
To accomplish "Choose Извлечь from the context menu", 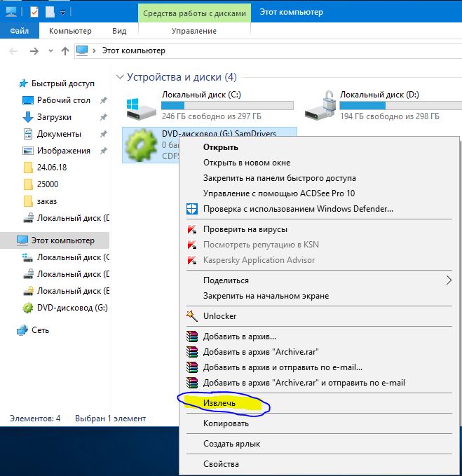I will pyautogui.click(x=219, y=403).
